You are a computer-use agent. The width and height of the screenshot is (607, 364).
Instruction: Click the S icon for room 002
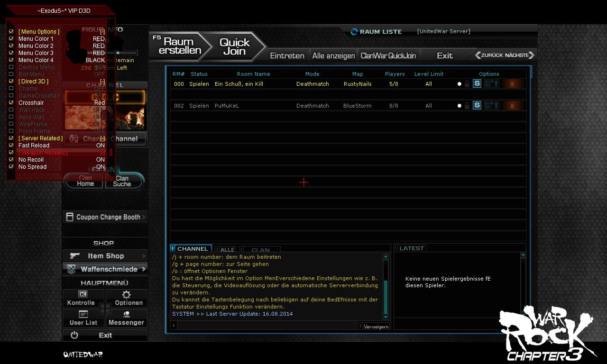477,105
